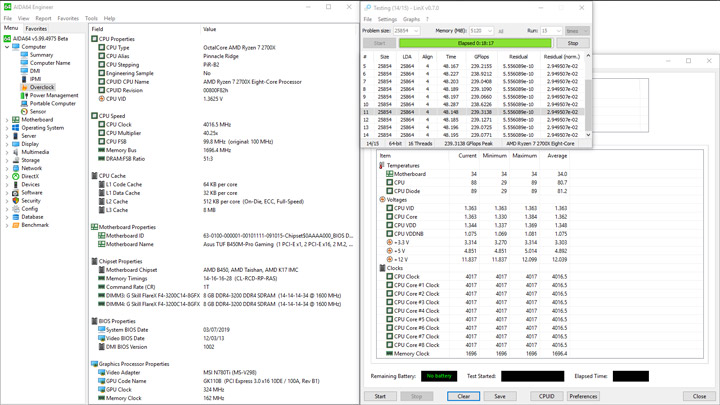Click the Computer Name tree icon

click(24, 63)
